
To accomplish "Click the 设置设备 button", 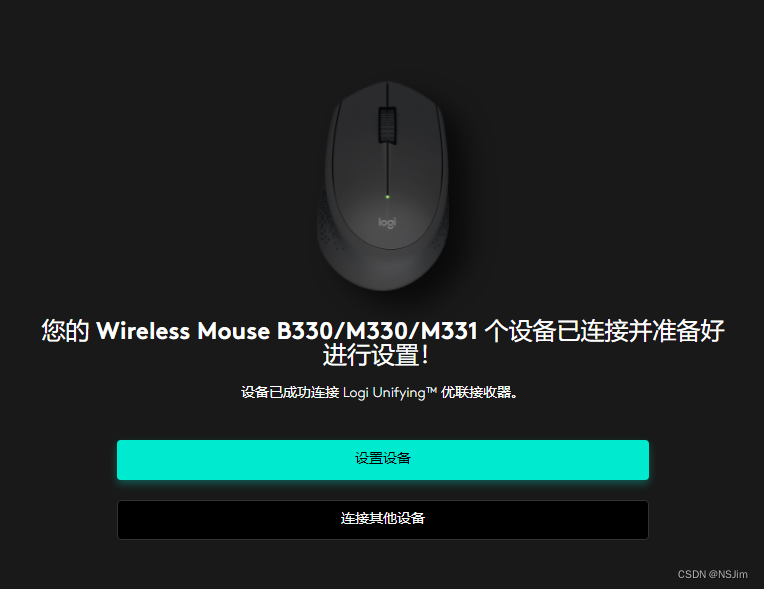I will [382, 460].
